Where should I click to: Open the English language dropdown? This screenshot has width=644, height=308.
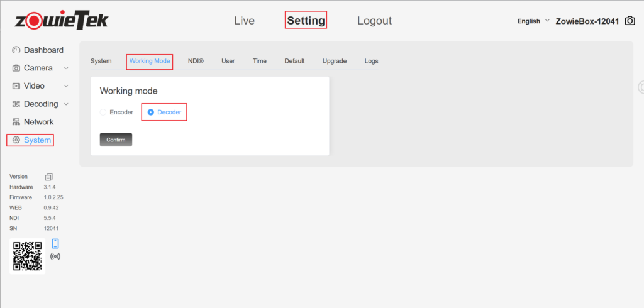pos(533,21)
